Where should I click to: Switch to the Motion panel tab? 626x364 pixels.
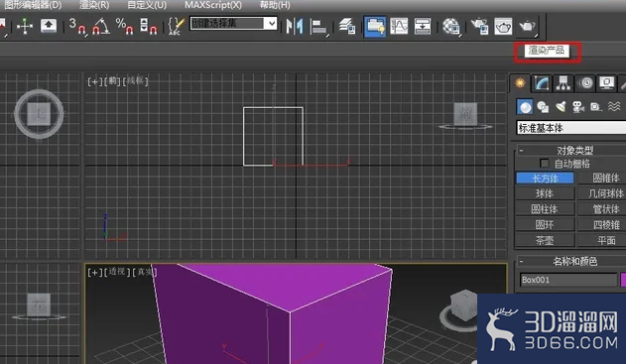[585, 83]
